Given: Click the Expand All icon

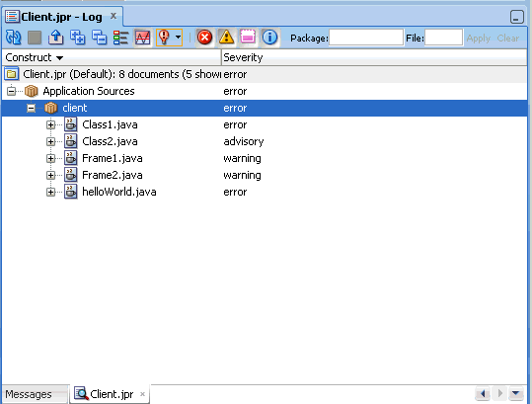Looking at the screenshot, I should [77, 38].
